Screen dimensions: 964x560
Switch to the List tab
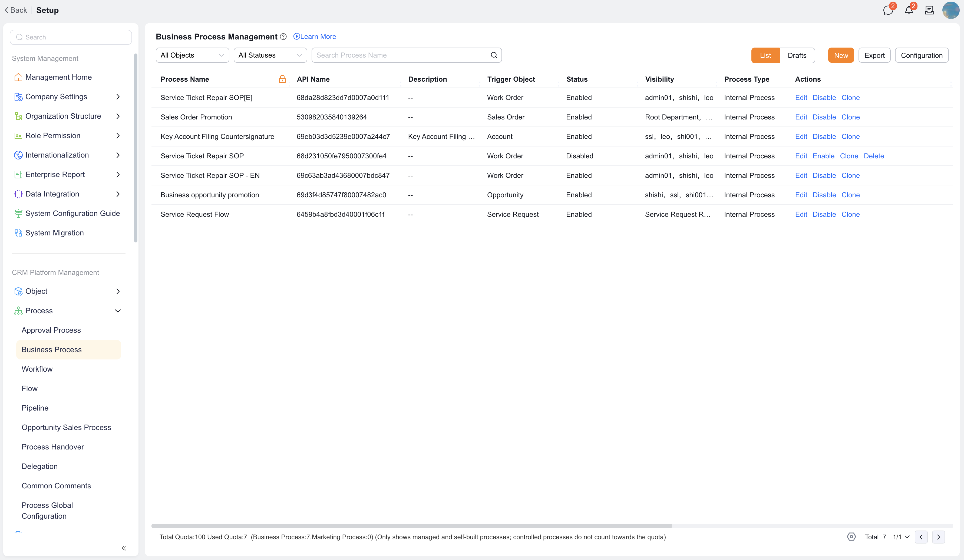765,55
